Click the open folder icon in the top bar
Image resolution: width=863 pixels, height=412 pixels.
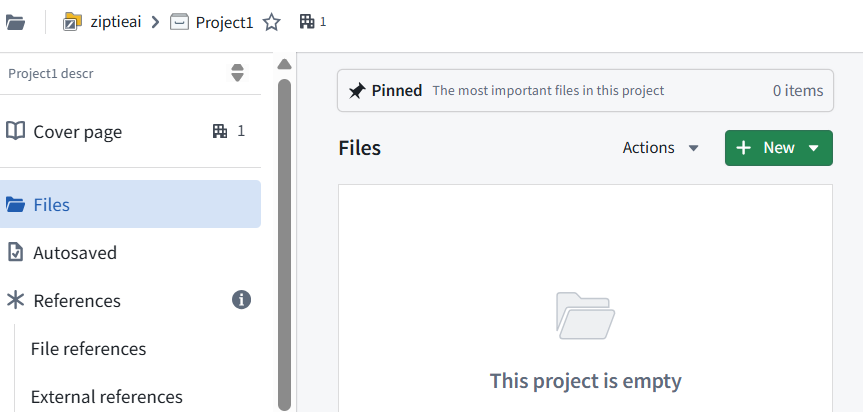(x=15, y=23)
